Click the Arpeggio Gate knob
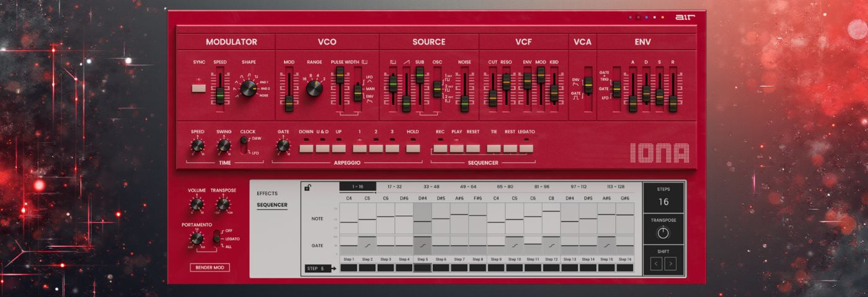This screenshot has width=868, height=297. pos(283,146)
